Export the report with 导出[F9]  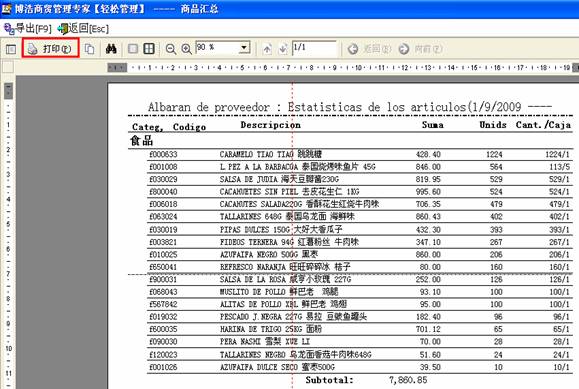(28, 28)
